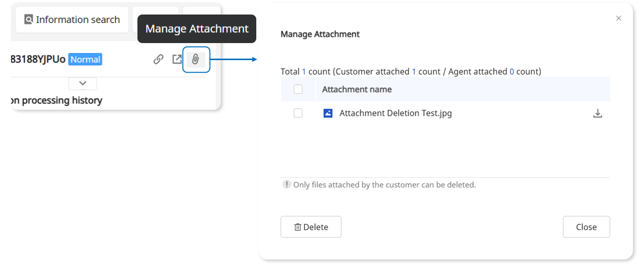Check the box for Attachment Deletion Test.jpg

pyautogui.click(x=298, y=113)
